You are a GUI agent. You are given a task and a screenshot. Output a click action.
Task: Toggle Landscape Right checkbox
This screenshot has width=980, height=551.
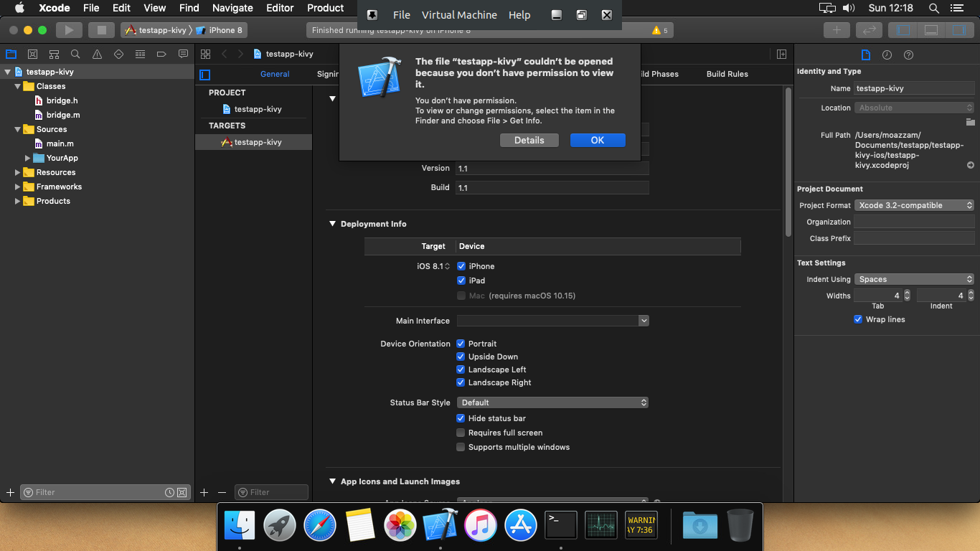tap(461, 382)
